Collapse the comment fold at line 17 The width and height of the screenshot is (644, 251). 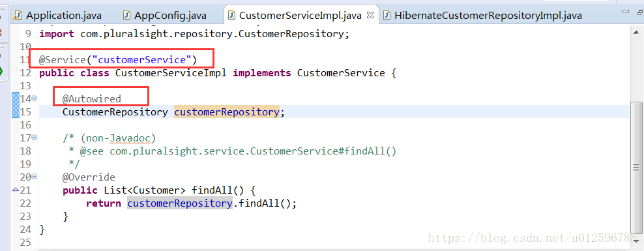pos(35,138)
